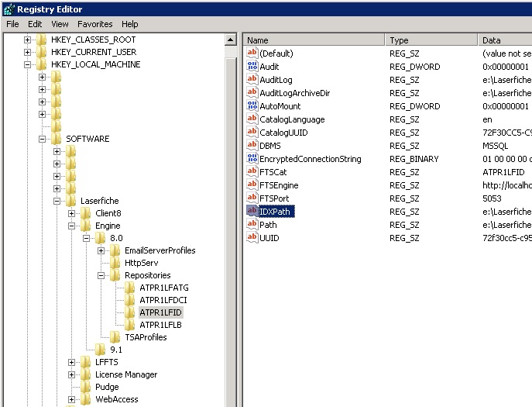Select the WebAccess key label

coord(117,399)
